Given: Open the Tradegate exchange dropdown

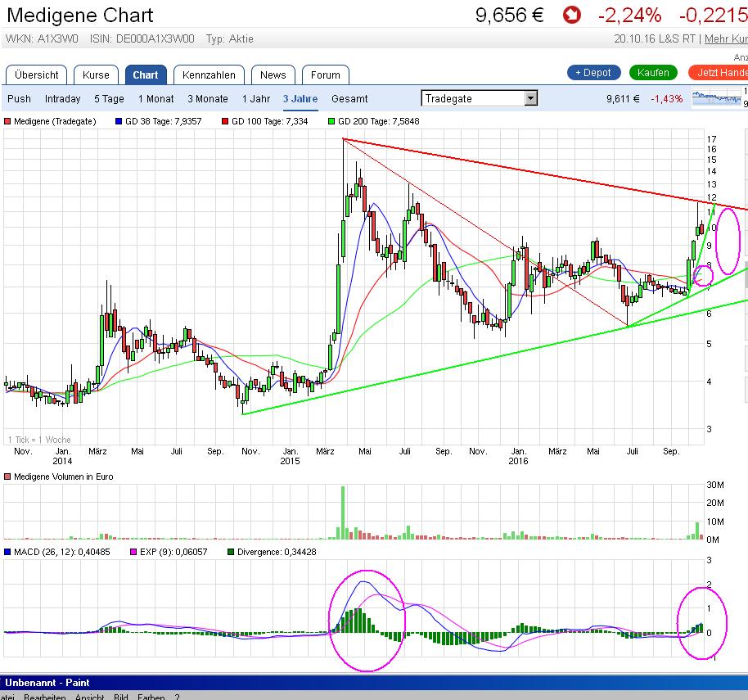Looking at the screenshot, I should [480, 98].
